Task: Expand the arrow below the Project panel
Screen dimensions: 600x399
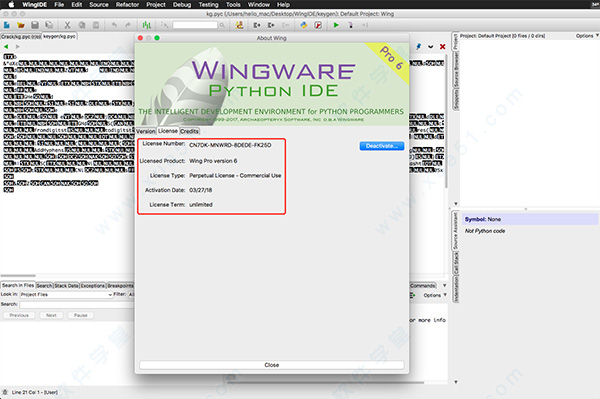Action: click(x=455, y=204)
